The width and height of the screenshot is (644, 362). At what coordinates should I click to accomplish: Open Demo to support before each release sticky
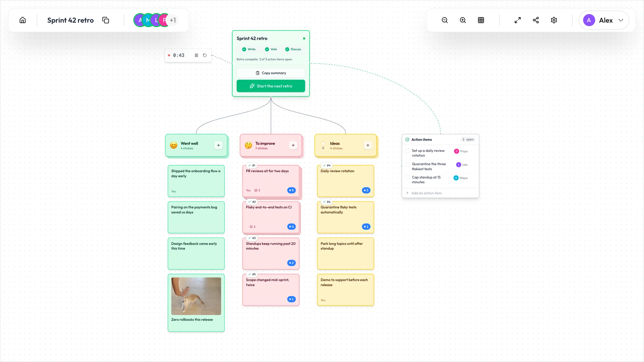tap(345, 290)
